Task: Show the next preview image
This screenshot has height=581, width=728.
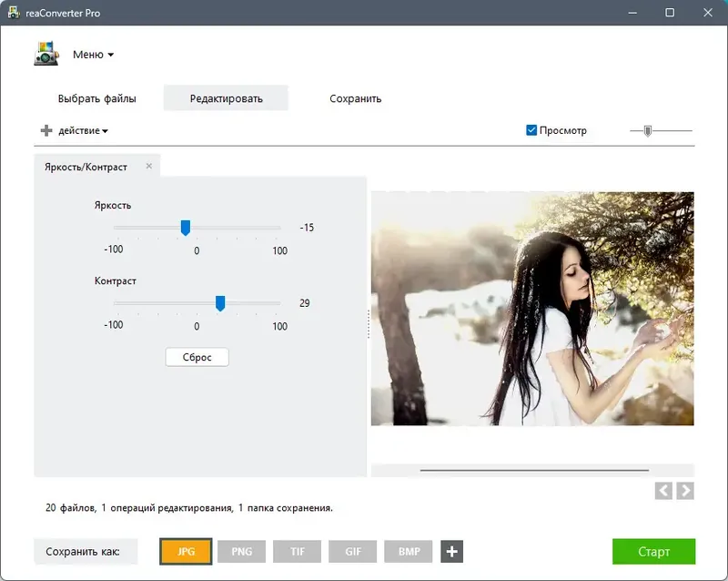Action: [685, 490]
